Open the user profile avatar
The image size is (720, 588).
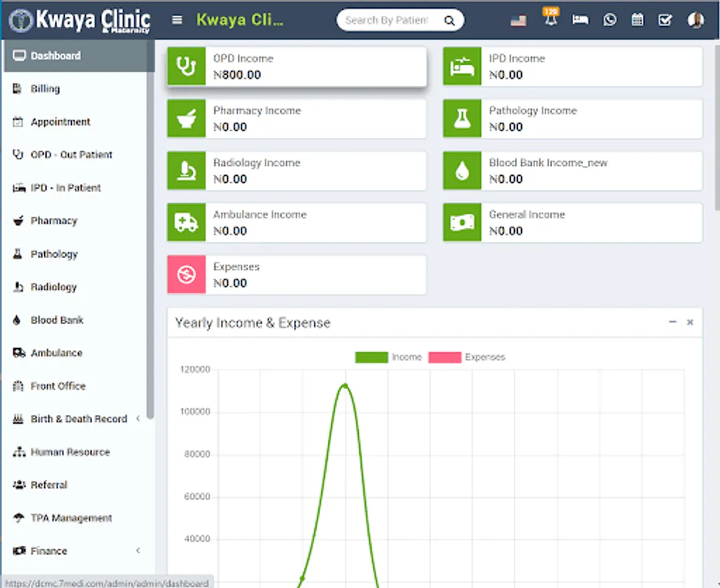coord(696,20)
